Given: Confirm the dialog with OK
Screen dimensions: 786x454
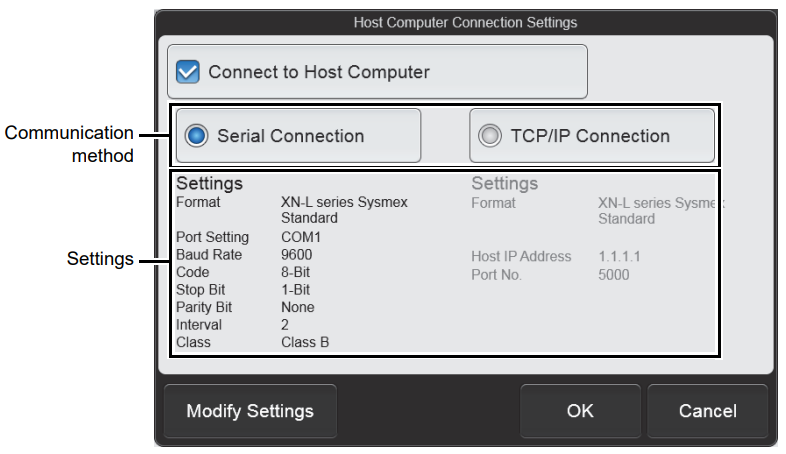Looking at the screenshot, I should [x=580, y=411].
